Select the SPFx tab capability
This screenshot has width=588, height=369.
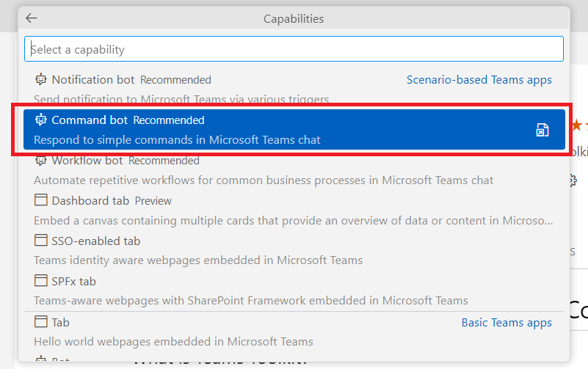click(220, 291)
